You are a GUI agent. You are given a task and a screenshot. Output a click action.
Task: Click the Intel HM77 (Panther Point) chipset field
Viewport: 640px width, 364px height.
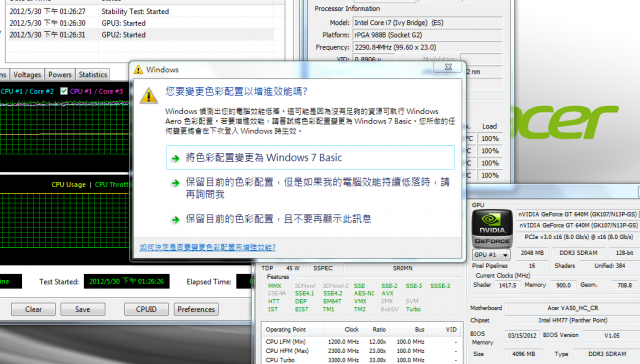point(573,320)
